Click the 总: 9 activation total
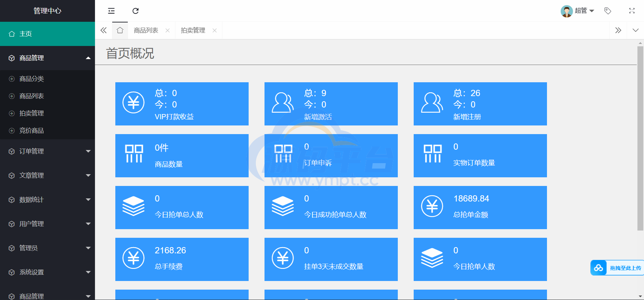 315,93
